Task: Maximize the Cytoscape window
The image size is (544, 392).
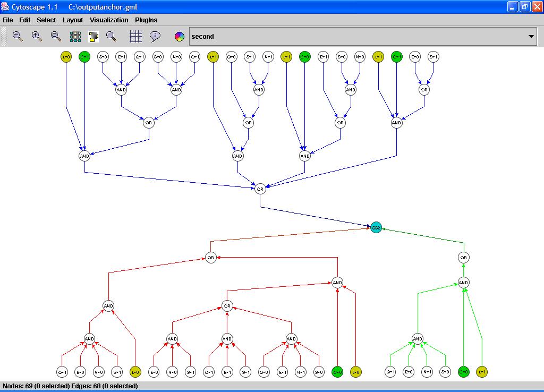Action: coord(524,7)
